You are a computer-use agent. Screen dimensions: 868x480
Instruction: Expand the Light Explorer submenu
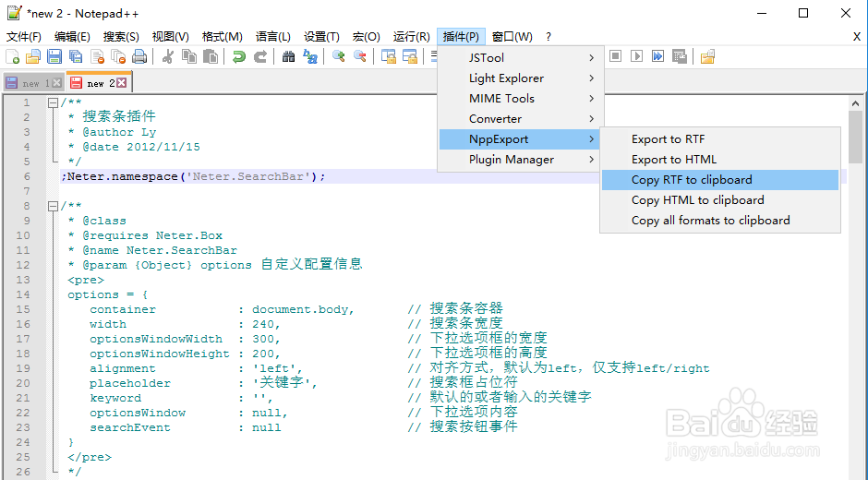tap(521, 78)
